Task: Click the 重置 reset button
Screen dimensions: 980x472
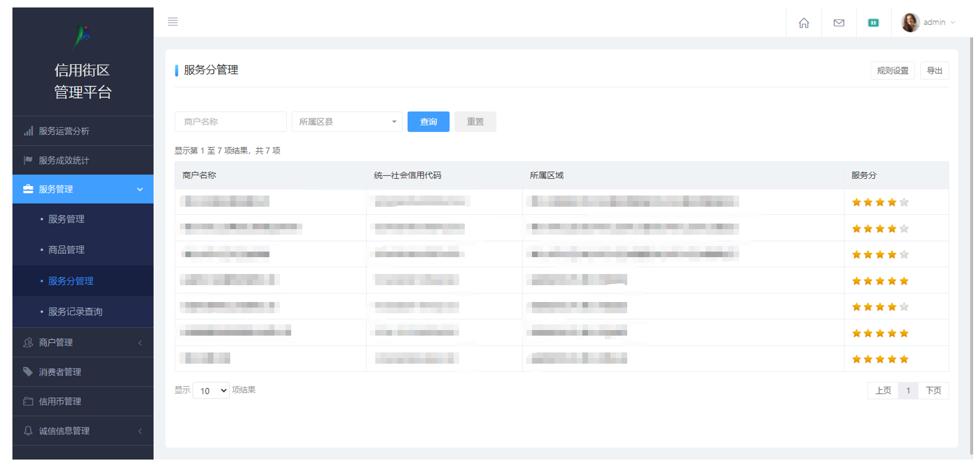Action: pyautogui.click(x=475, y=122)
